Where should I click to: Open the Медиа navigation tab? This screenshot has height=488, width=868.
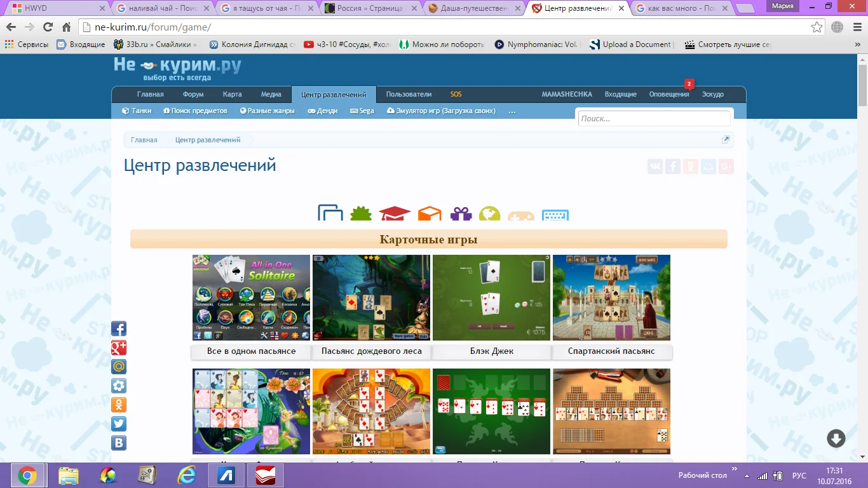coord(271,94)
